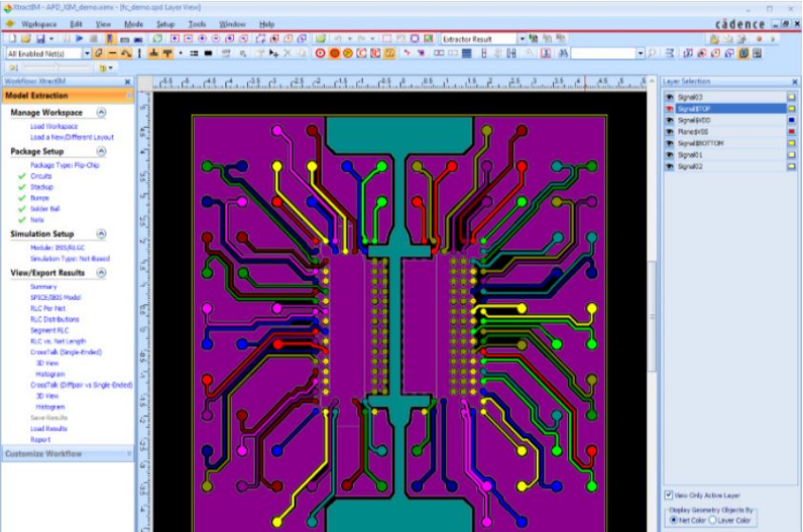Open the Tools menu

point(197,24)
